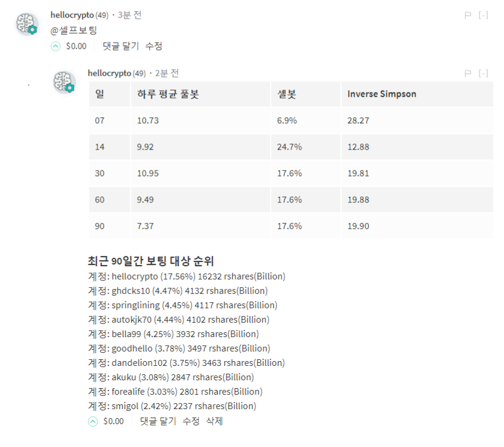The width and height of the screenshot is (504, 447).
Task: Open $0.00 payout of the reply
Action: 114,421
